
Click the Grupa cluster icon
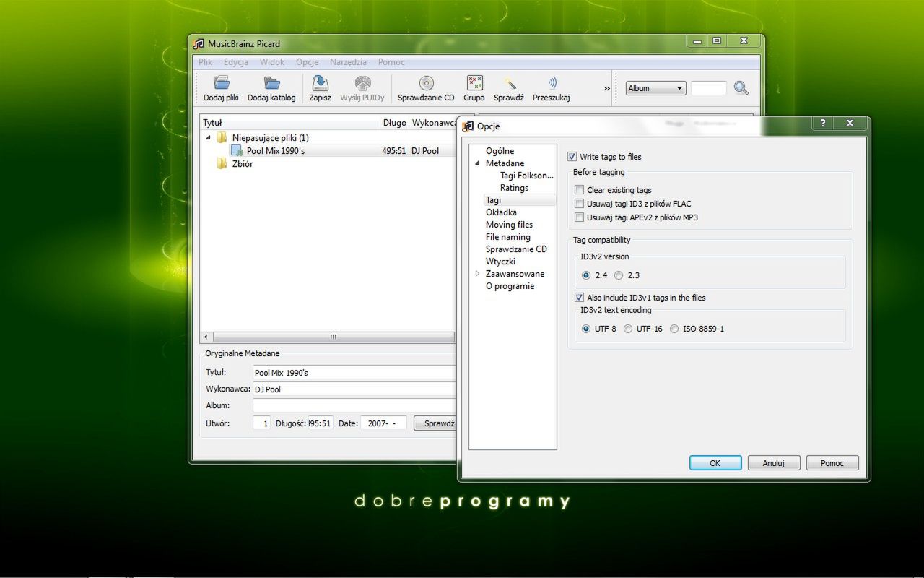tap(474, 82)
